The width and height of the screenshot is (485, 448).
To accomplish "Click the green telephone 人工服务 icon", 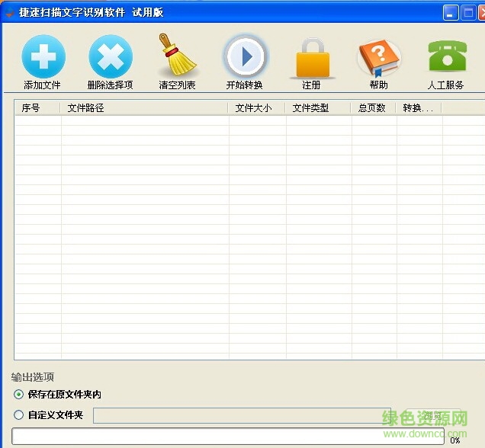I will click(447, 56).
